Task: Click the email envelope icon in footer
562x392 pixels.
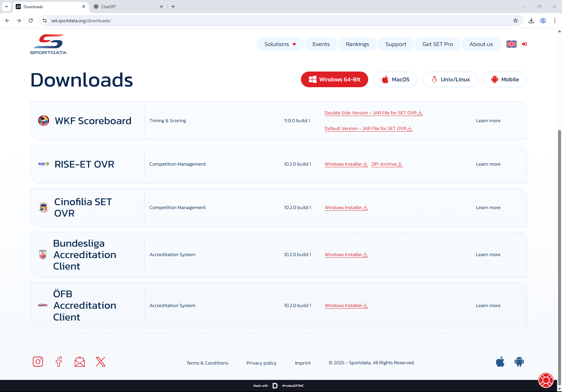Action: click(x=80, y=362)
